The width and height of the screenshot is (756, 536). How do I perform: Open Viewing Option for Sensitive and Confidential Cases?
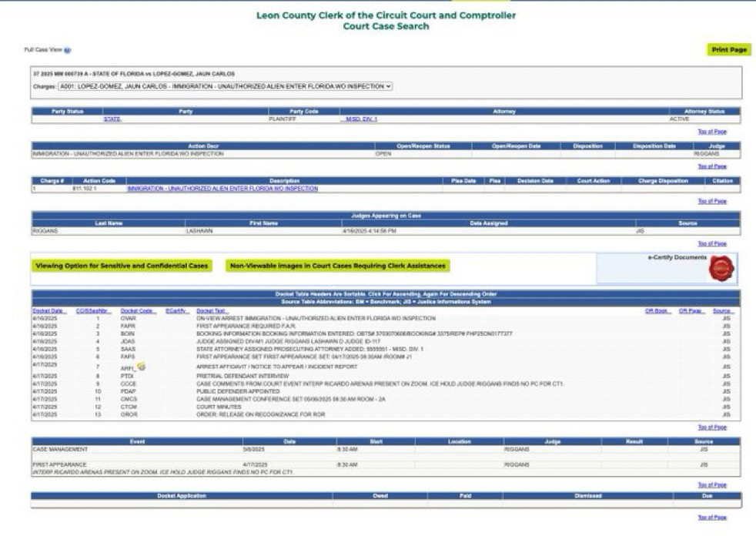pyautogui.click(x=122, y=266)
